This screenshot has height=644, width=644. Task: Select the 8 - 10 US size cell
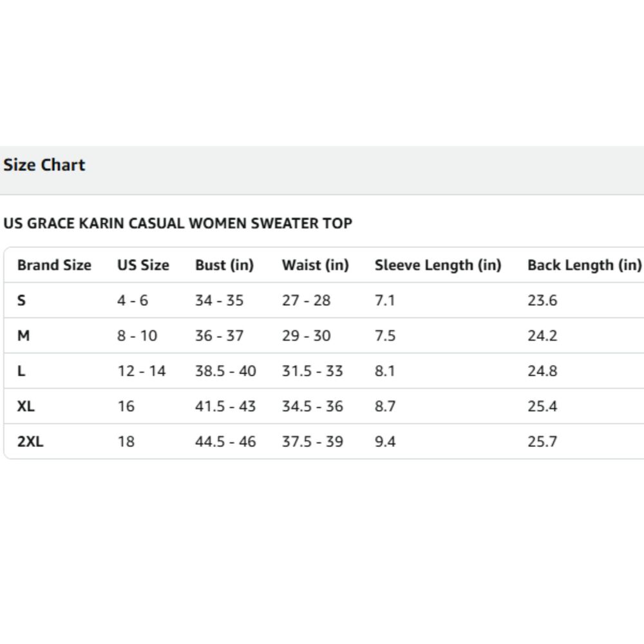tap(137, 336)
